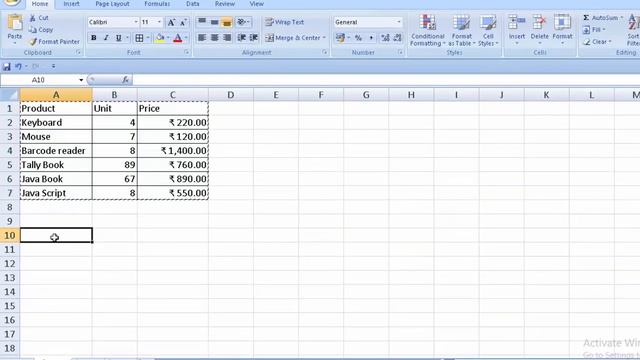Click Save icon in Quick Access Toolbar

pyautogui.click(x=7, y=66)
